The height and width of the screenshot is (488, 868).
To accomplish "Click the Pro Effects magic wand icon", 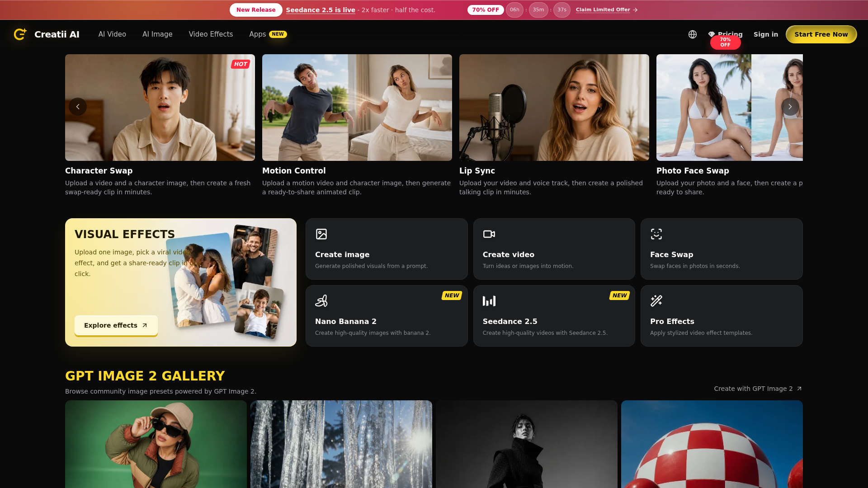I will coord(656,301).
